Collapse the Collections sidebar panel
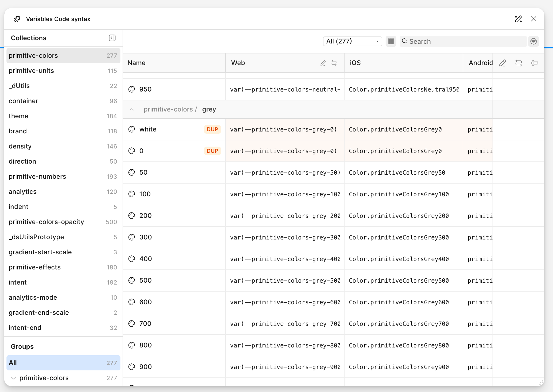 (112, 38)
